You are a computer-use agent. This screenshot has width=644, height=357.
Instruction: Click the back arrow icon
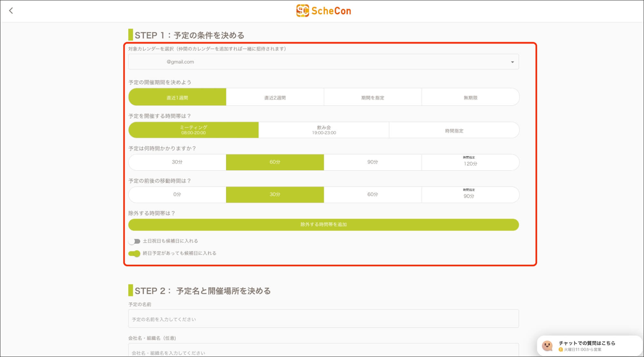11,11
